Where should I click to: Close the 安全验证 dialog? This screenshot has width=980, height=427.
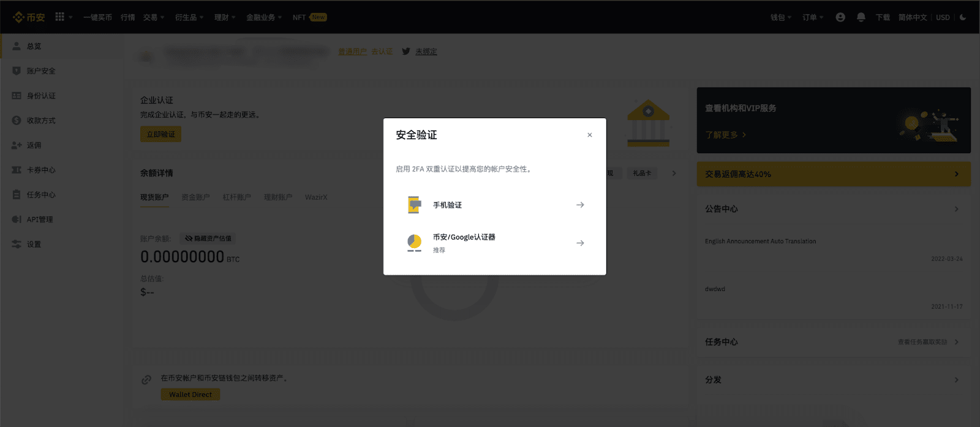[x=590, y=135]
